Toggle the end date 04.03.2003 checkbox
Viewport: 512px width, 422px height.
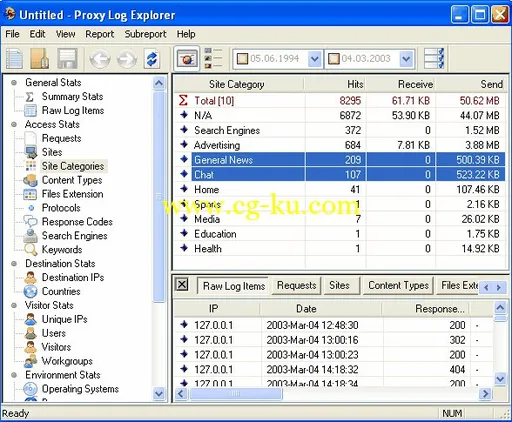tap(334, 59)
